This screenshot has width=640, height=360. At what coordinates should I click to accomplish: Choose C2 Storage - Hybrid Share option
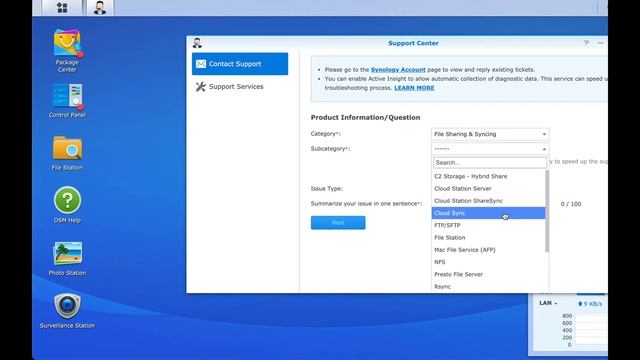click(x=488, y=176)
